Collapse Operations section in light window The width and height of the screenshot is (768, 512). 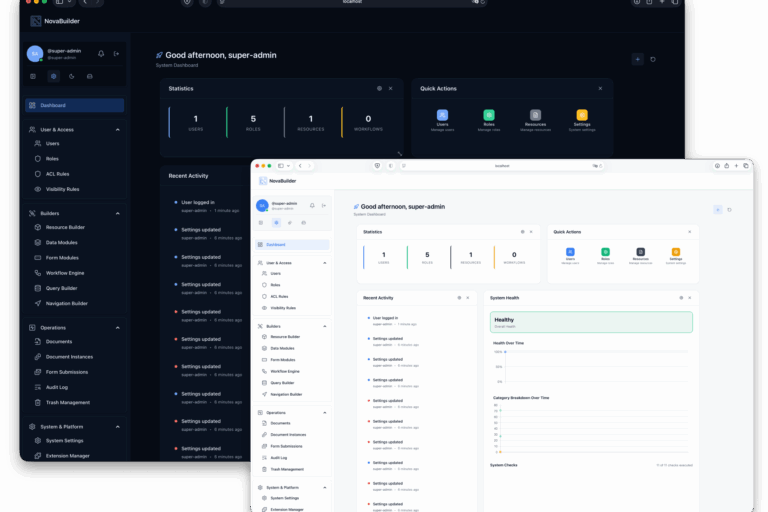click(x=325, y=413)
